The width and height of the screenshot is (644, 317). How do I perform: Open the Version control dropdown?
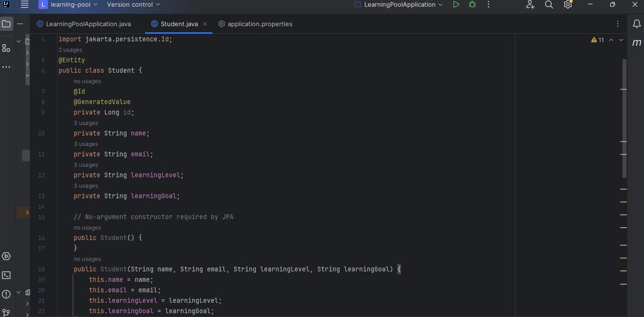click(133, 5)
